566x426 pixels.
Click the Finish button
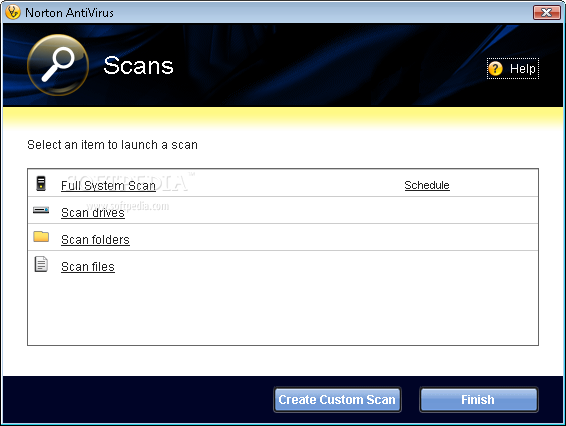tap(478, 399)
